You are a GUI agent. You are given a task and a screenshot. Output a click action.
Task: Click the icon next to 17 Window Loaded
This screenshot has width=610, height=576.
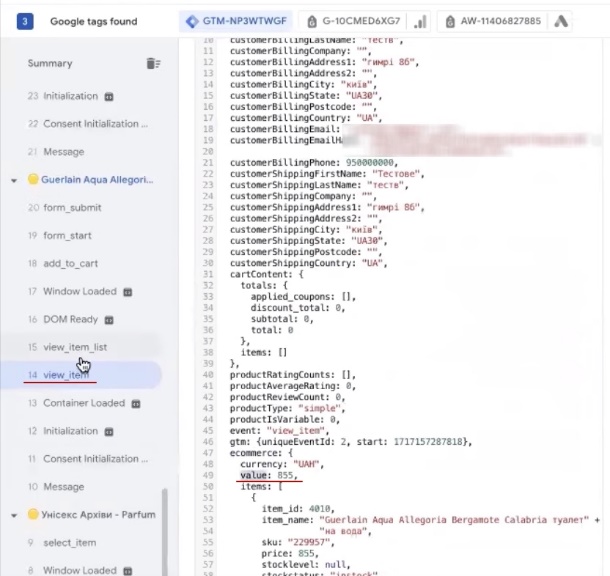pyautogui.click(x=127, y=292)
